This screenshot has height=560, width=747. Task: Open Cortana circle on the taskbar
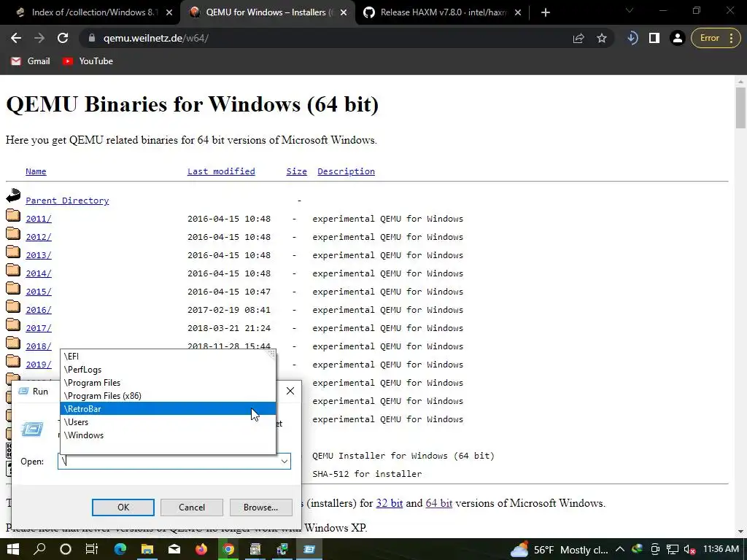pos(66,550)
